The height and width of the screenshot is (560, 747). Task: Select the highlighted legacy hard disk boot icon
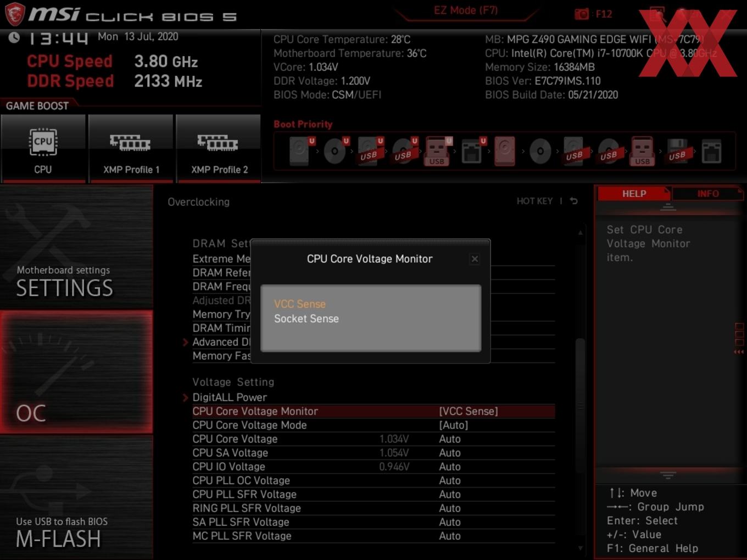click(505, 151)
